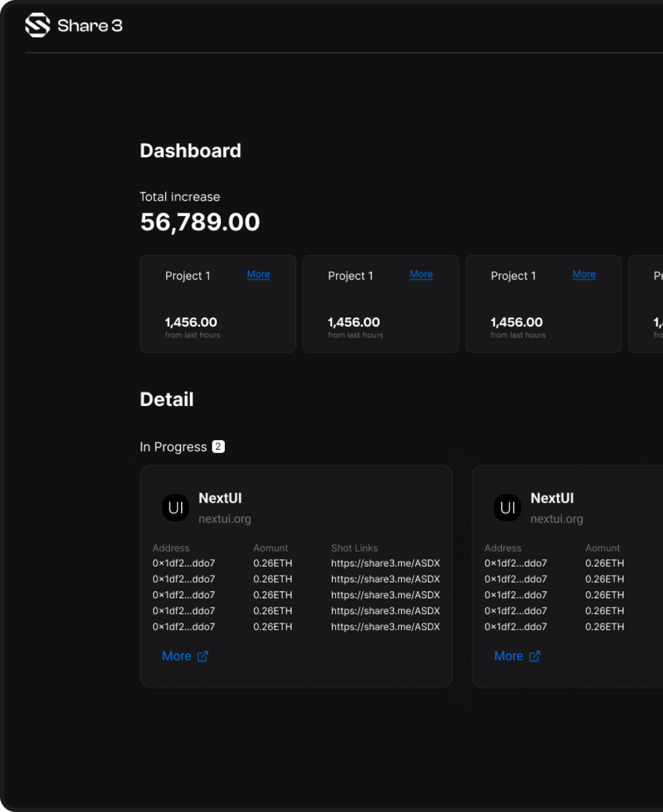Open More link in third Project 1 card
663x812 pixels.
pos(584,274)
